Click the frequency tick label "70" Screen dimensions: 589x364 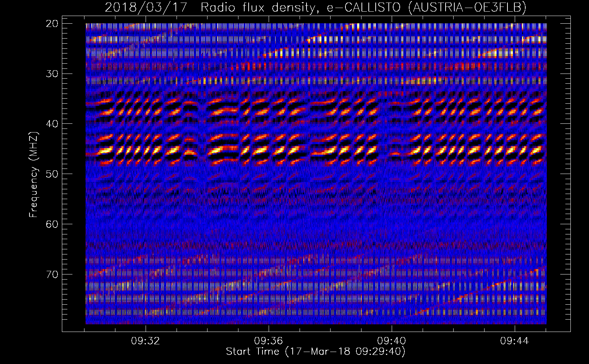(x=52, y=274)
